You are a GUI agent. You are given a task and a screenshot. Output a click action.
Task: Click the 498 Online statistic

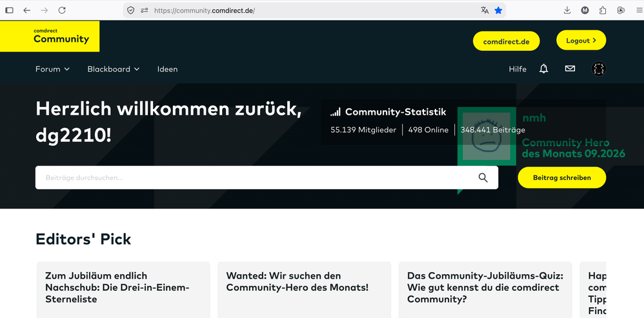(428, 130)
